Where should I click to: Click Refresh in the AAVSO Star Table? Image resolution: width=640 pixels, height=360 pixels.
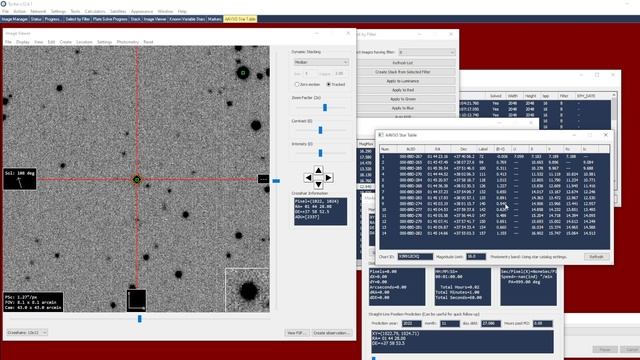click(597, 257)
